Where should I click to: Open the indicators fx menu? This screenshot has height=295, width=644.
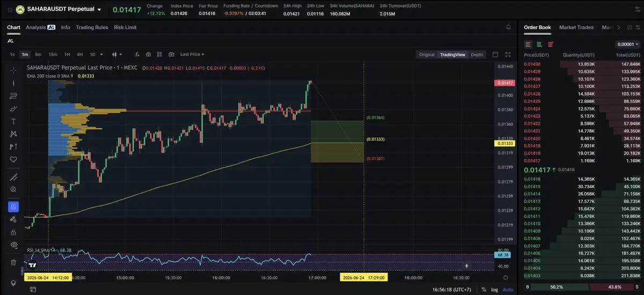click(x=137, y=54)
